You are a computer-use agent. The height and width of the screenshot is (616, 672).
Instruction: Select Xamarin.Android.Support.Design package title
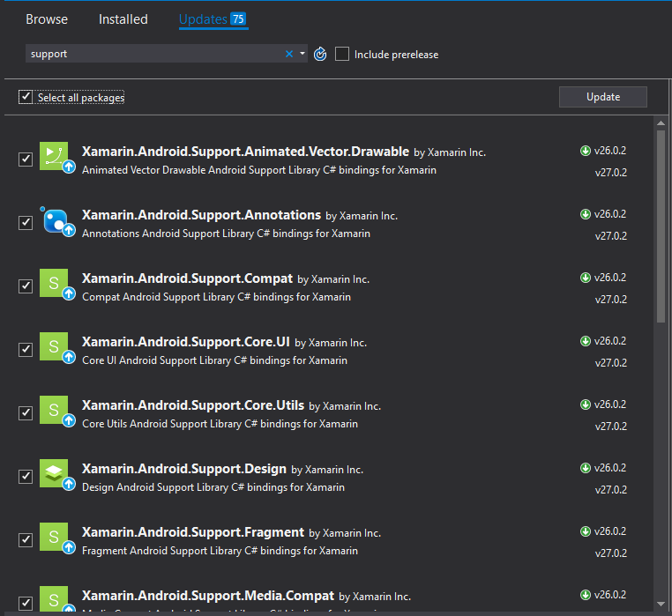pyautogui.click(x=183, y=468)
